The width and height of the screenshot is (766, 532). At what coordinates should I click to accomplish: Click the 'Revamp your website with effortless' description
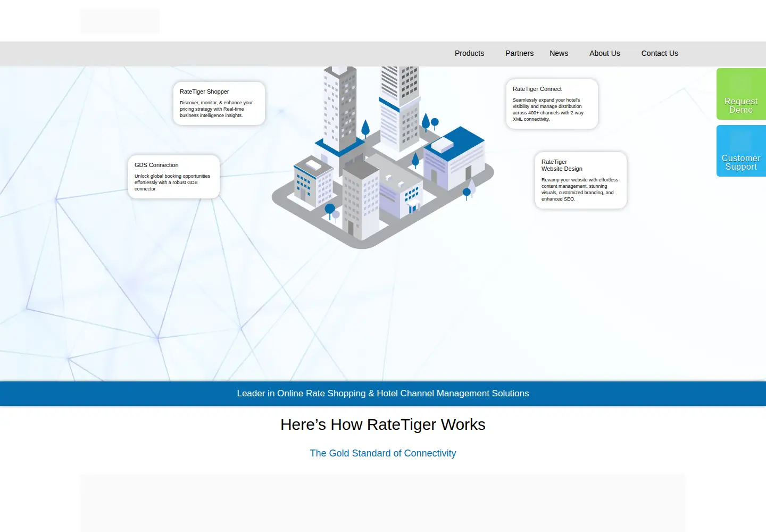click(x=580, y=189)
